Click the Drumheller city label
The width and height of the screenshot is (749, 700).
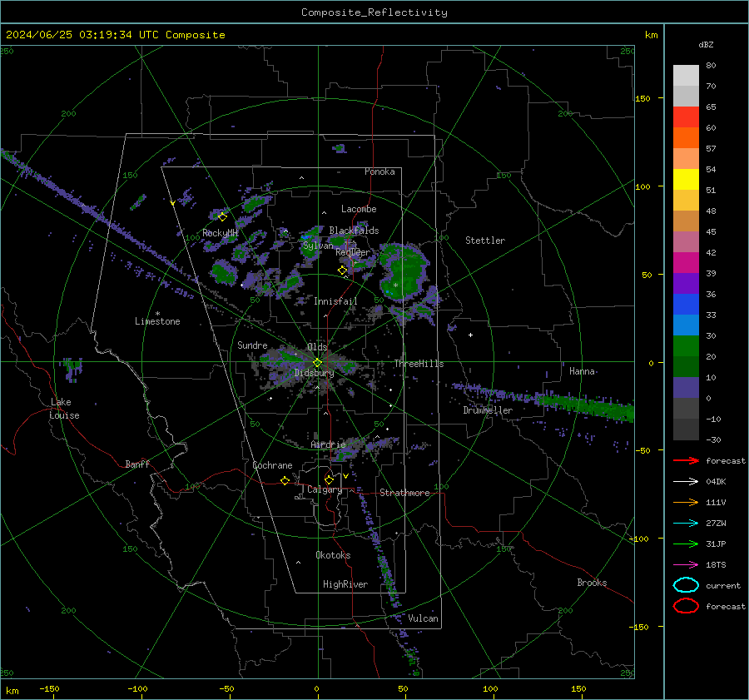(x=488, y=410)
